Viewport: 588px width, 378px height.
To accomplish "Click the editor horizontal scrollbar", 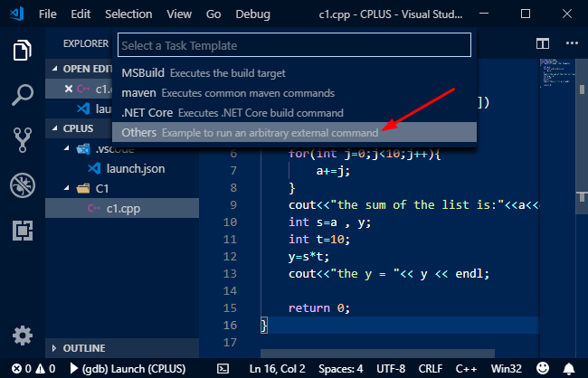I will (x=377, y=354).
